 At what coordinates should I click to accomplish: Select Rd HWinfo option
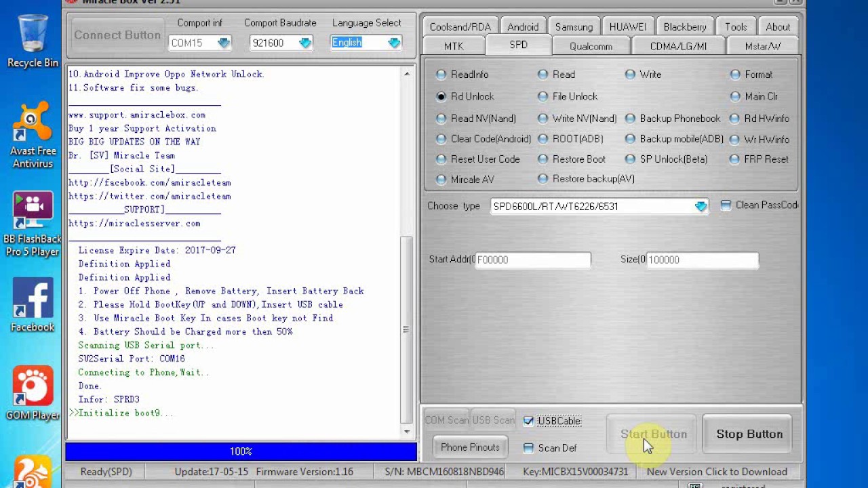tap(759, 119)
